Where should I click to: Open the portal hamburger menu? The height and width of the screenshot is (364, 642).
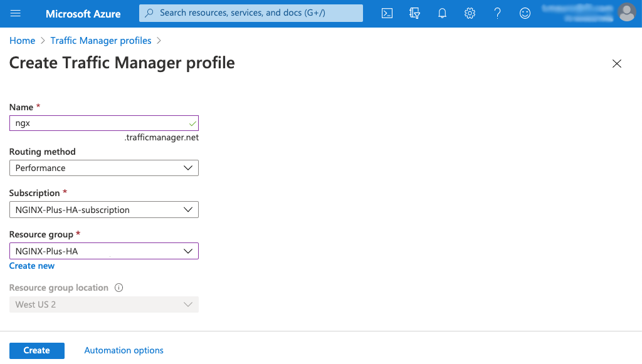(16, 14)
